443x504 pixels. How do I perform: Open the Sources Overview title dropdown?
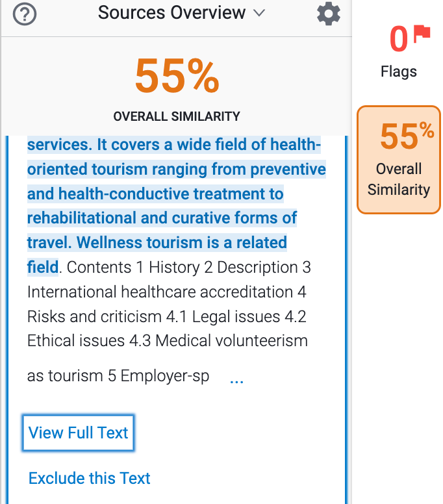(182, 13)
